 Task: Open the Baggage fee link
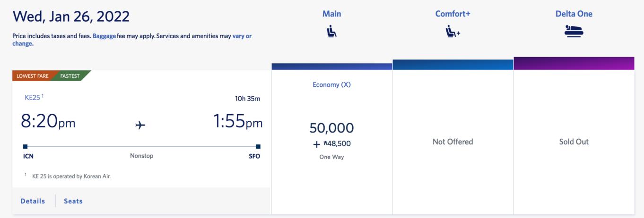pos(104,36)
